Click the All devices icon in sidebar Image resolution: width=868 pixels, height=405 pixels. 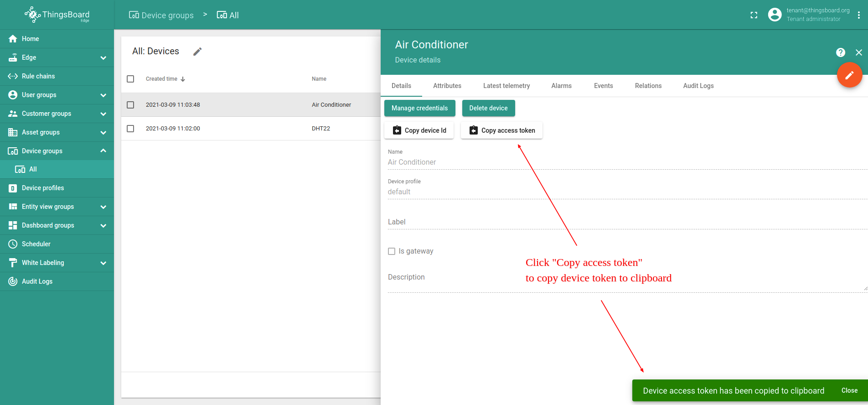[20, 169]
